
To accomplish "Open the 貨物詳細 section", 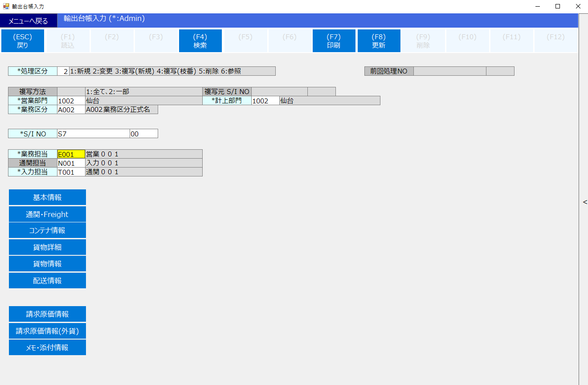I will point(47,247).
